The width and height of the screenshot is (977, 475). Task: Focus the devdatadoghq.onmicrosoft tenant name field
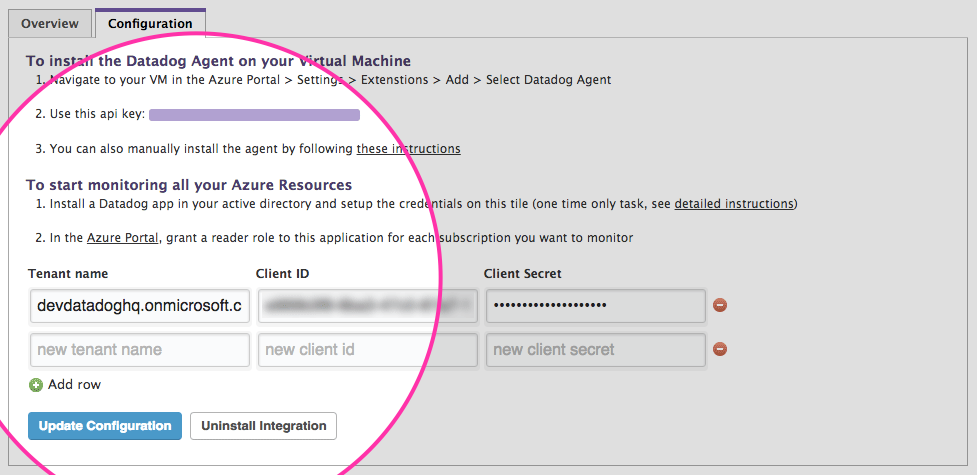point(140,305)
